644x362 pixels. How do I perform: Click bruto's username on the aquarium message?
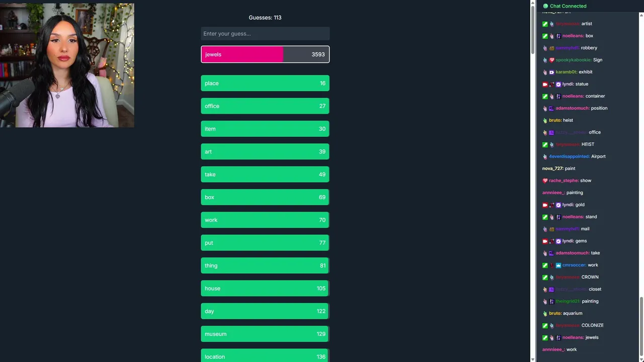(555, 313)
